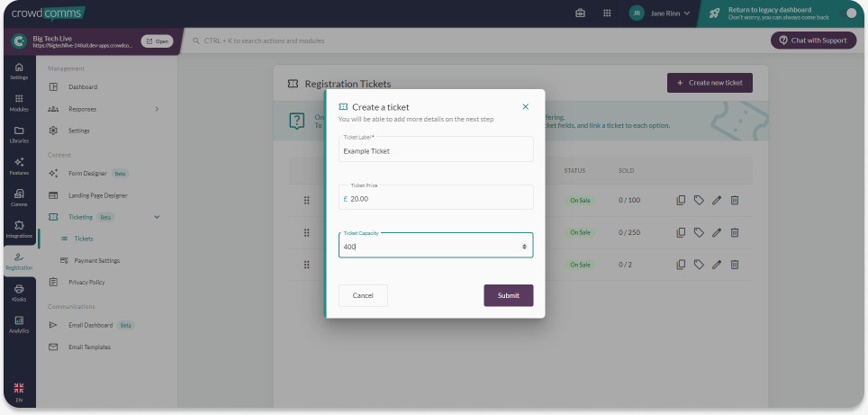This screenshot has height=415, width=868.
Task: Expand the Responses submenu chevron
Action: (x=157, y=109)
